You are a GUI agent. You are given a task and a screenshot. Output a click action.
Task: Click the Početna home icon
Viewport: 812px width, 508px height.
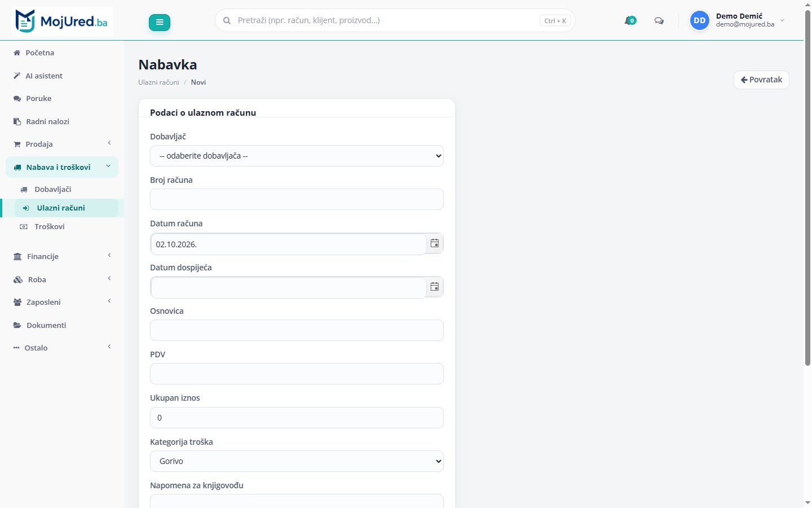(17, 52)
